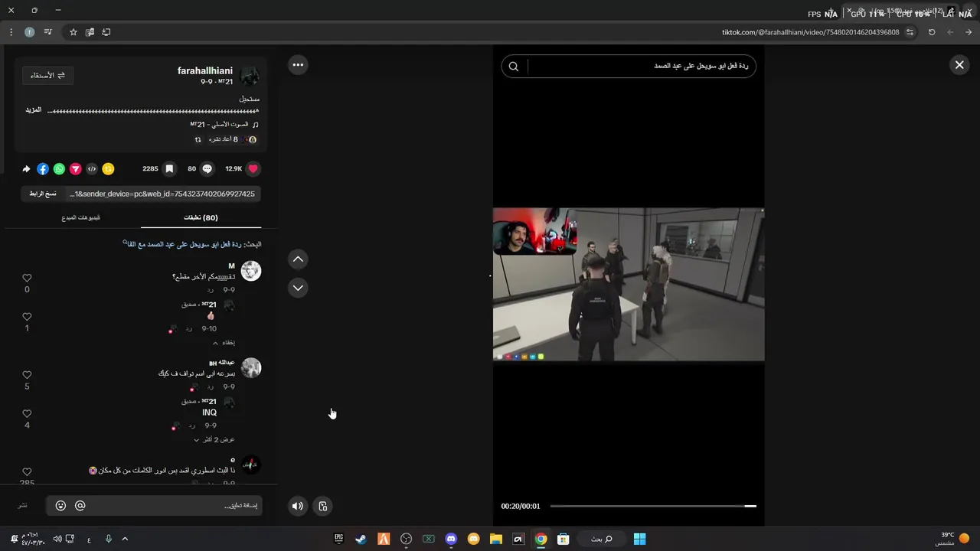Switch to the (80) تعليقات comments tab
Screen dimensions: 980x551
[201, 218]
